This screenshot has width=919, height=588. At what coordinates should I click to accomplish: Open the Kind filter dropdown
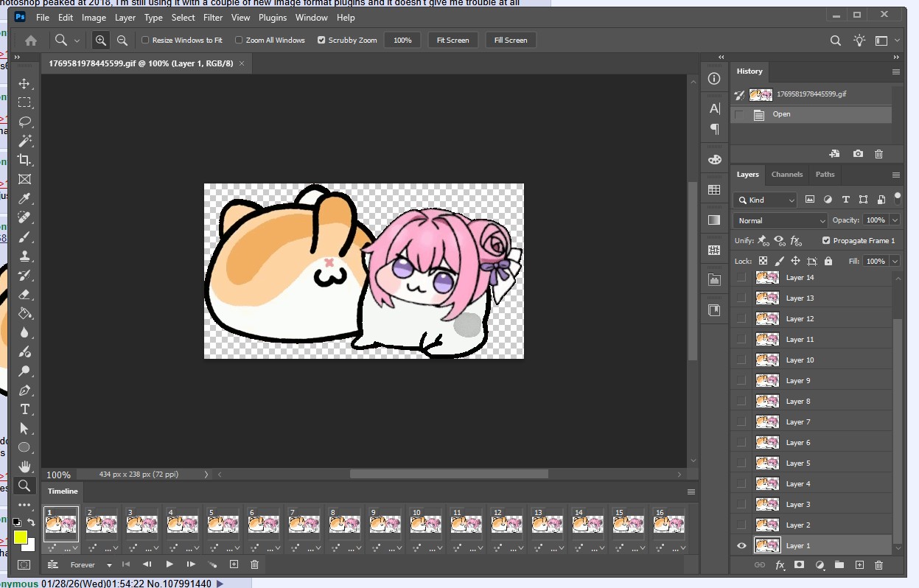766,200
